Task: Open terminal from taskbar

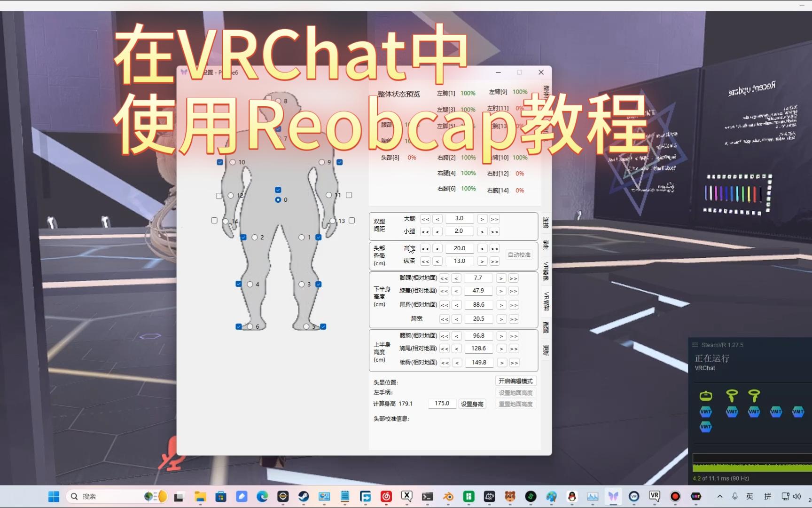Action: coord(428,496)
